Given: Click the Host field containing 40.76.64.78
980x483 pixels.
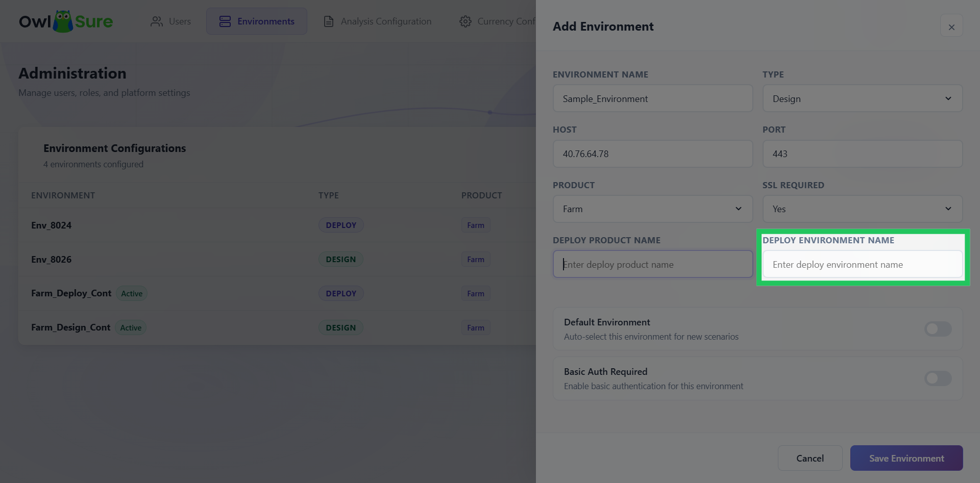Looking at the screenshot, I should 653,154.
